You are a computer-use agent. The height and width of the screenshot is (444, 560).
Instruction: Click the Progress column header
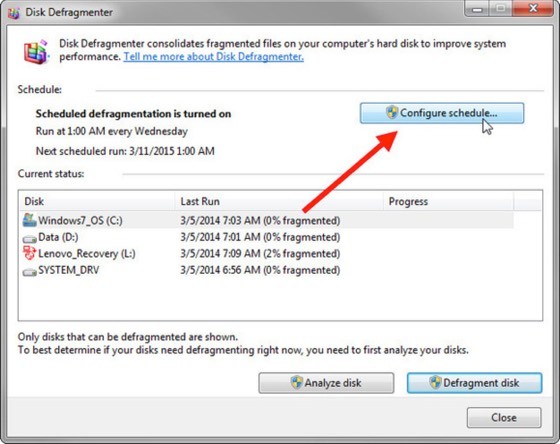(449, 201)
